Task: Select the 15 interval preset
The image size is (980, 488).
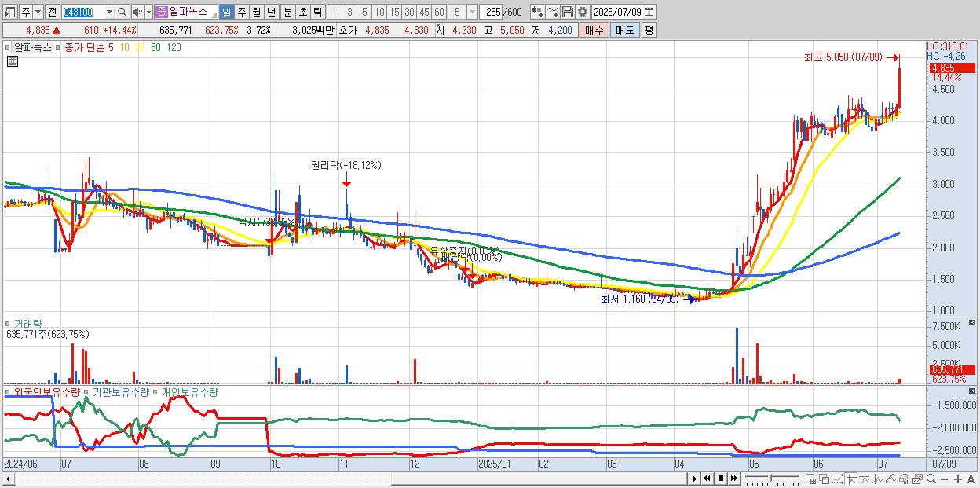Action: point(394,12)
